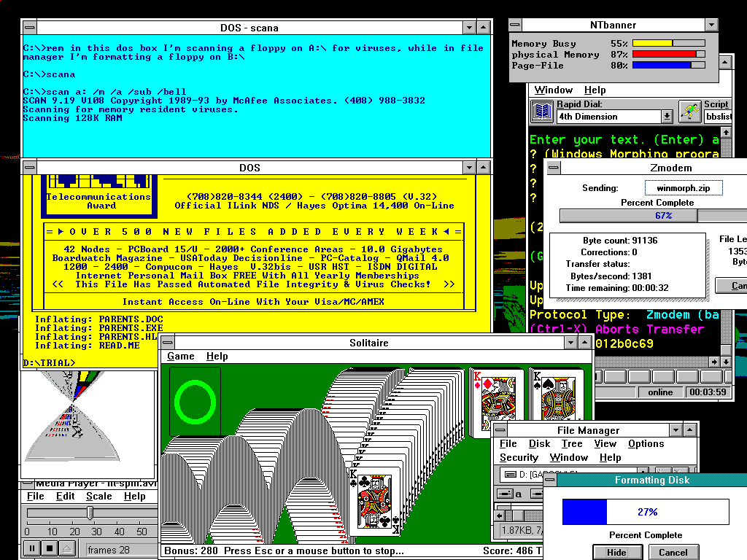Open the Scale menu in Media Player

[99, 497]
